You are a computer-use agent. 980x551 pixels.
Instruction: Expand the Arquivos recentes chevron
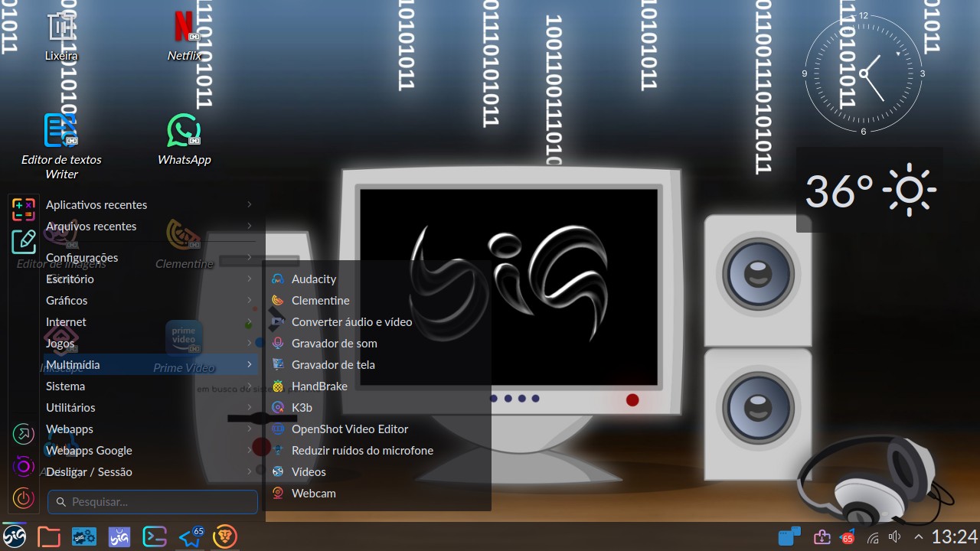click(250, 226)
